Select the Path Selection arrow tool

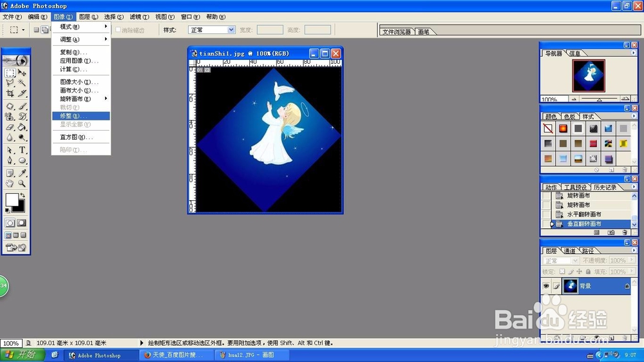(x=10, y=150)
